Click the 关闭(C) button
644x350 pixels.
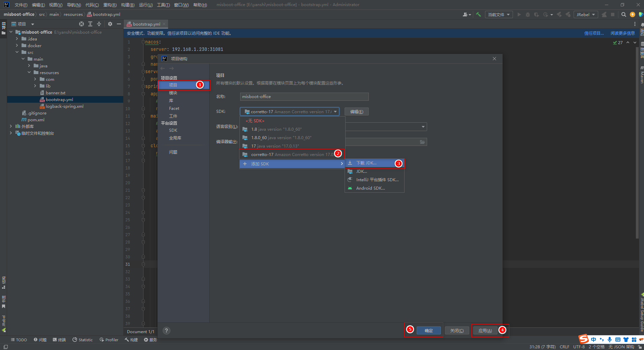[457, 331]
